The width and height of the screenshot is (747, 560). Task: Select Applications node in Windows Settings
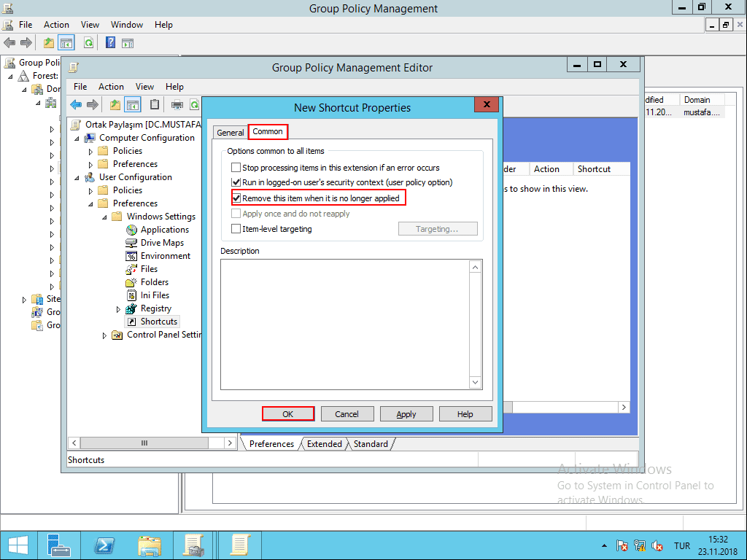[x=164, y=230]
